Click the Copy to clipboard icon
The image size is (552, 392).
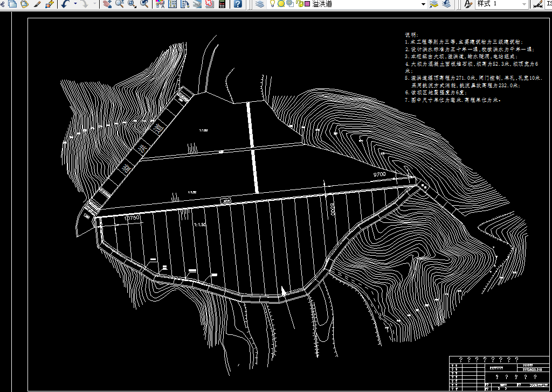pos(13,4)
